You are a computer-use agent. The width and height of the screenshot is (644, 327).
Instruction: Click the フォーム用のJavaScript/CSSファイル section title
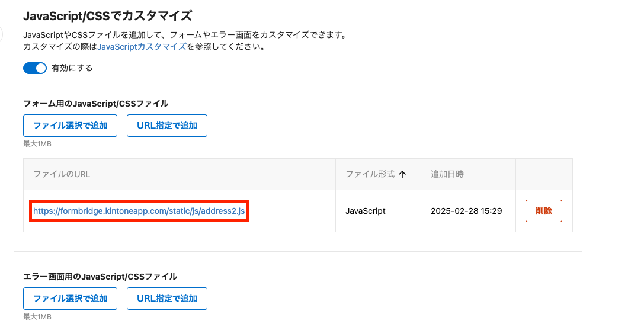(96, 104)
